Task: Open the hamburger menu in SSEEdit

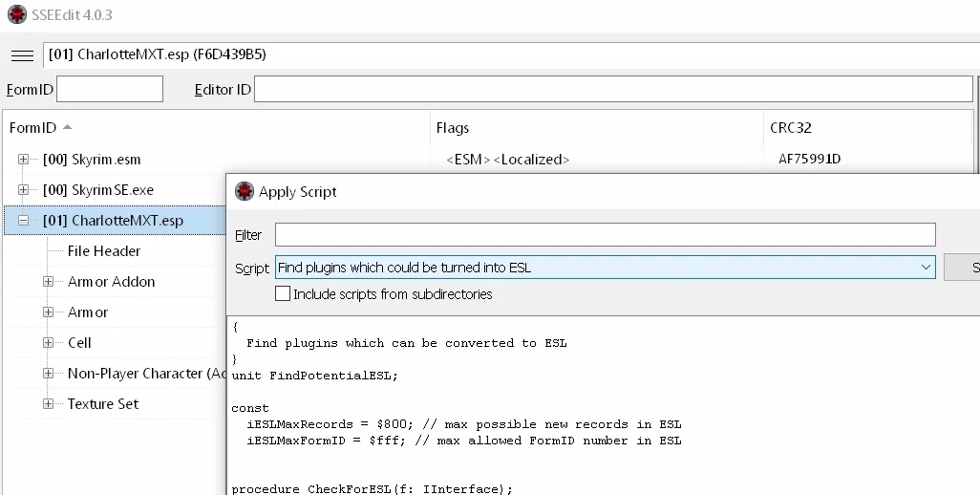Action: (23, 55)
